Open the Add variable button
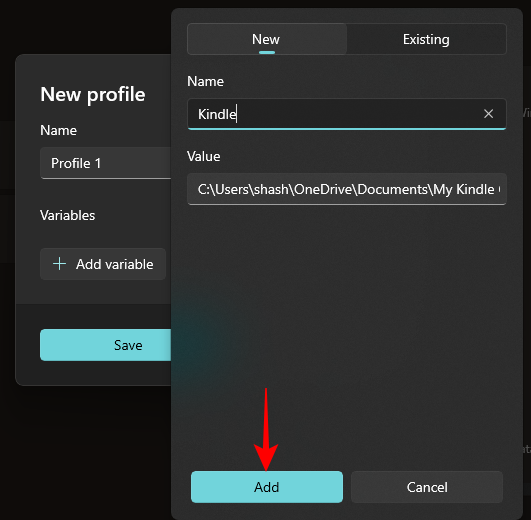Image resolution: width=531 pixels, height=520 pixels. [x=103, y=264]
